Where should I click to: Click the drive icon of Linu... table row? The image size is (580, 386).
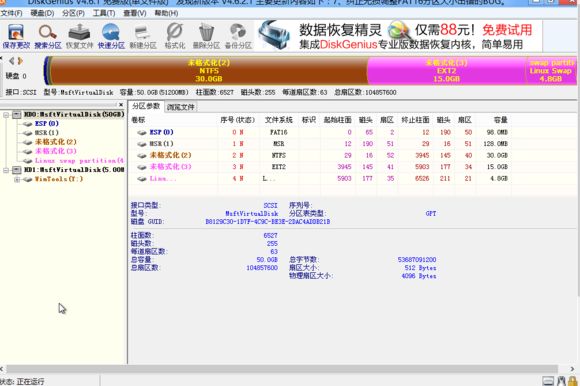pyautogui.click(x=142, y=179)
